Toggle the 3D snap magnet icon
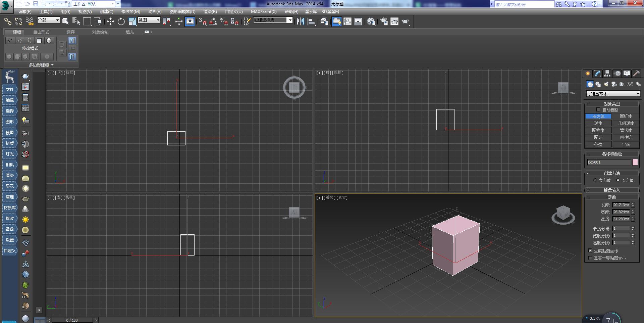The height and width of the screenshot is (323, 644). [x=202, y=21]
